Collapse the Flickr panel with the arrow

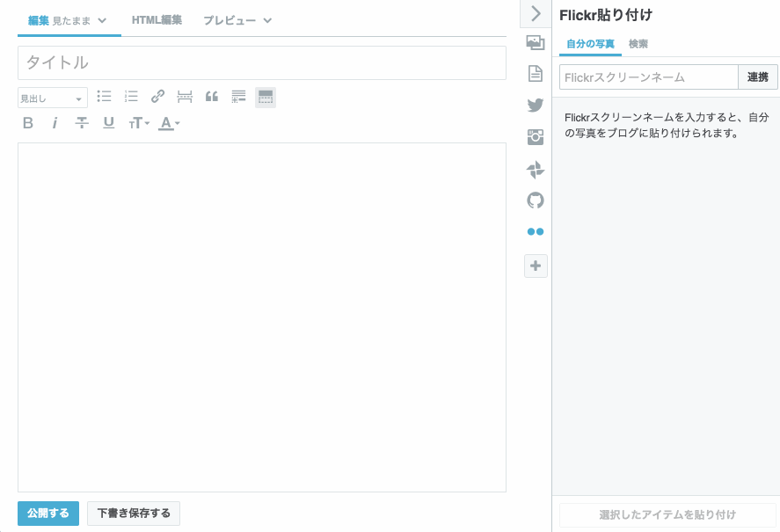pos(536,13)
